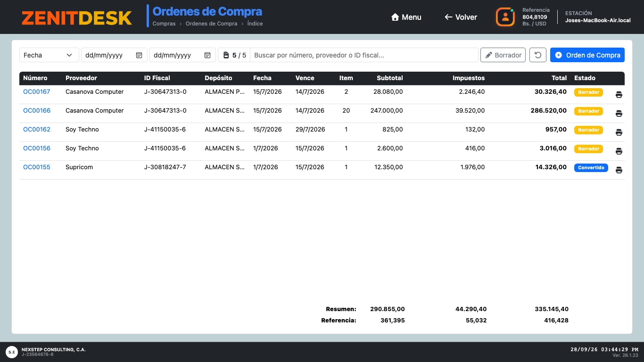The image size is (644, 362).
Task: Print order OC00155 using its printer icon
Action: tap(619, 170)
